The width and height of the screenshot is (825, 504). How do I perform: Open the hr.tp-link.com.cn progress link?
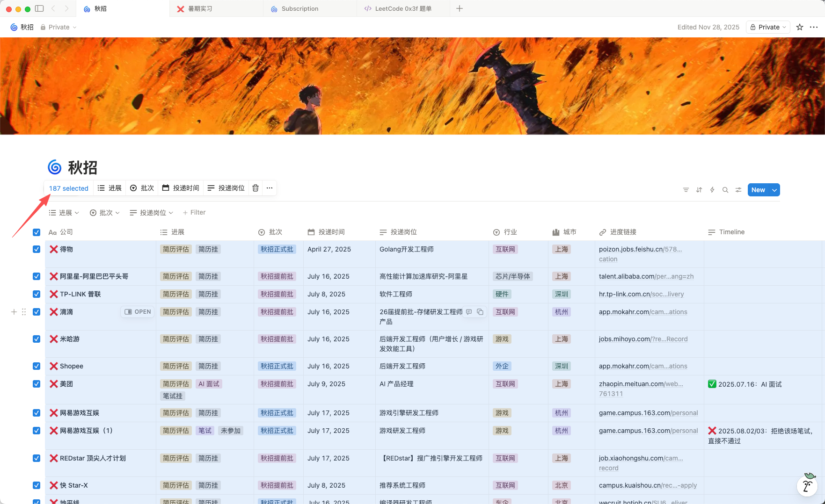[x=642, y=294]
